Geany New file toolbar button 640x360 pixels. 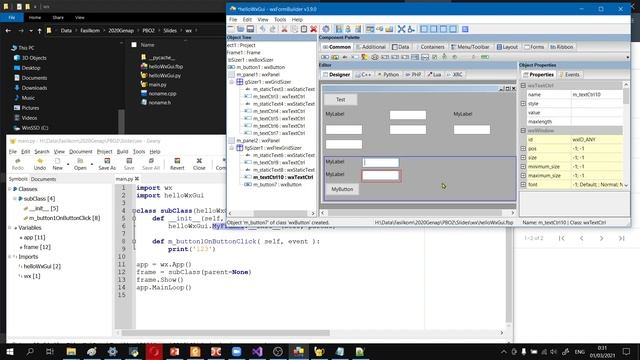58,164
